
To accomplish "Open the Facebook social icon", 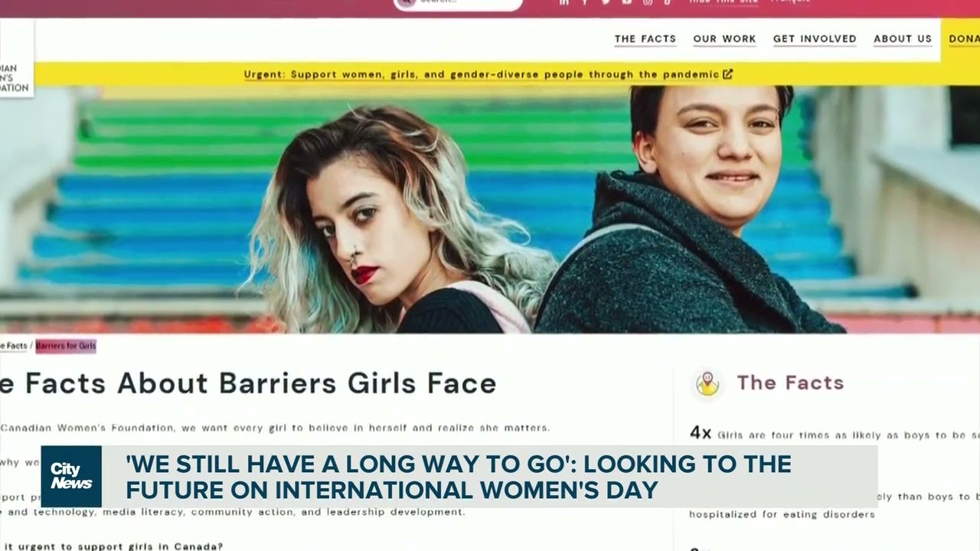I will point(585,2).
